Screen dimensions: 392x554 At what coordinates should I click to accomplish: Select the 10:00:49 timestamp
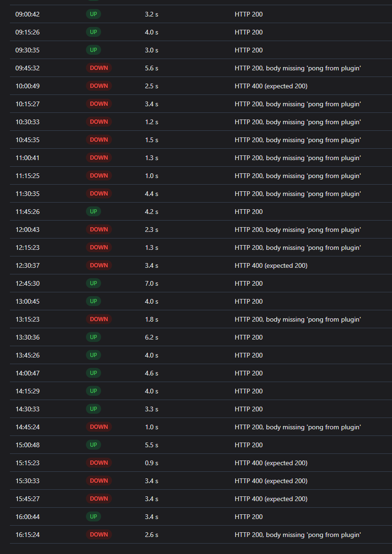(x=27, y=86)
